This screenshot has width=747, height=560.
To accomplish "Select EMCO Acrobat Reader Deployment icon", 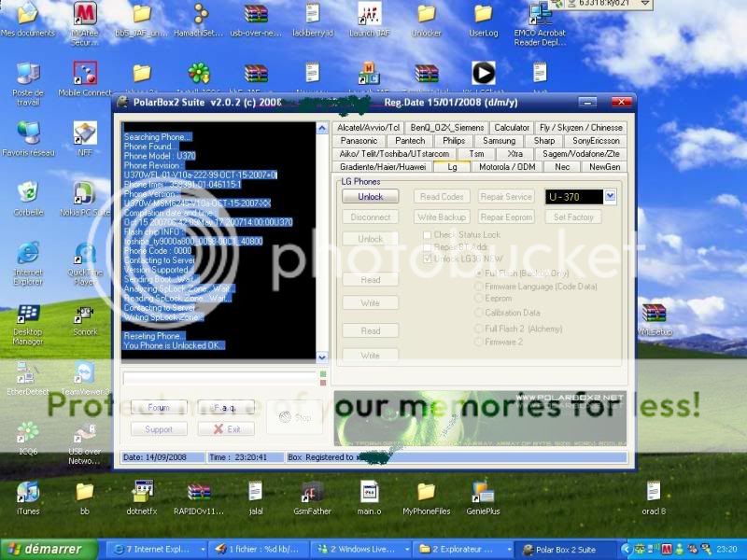I will [x=540, y=22].
